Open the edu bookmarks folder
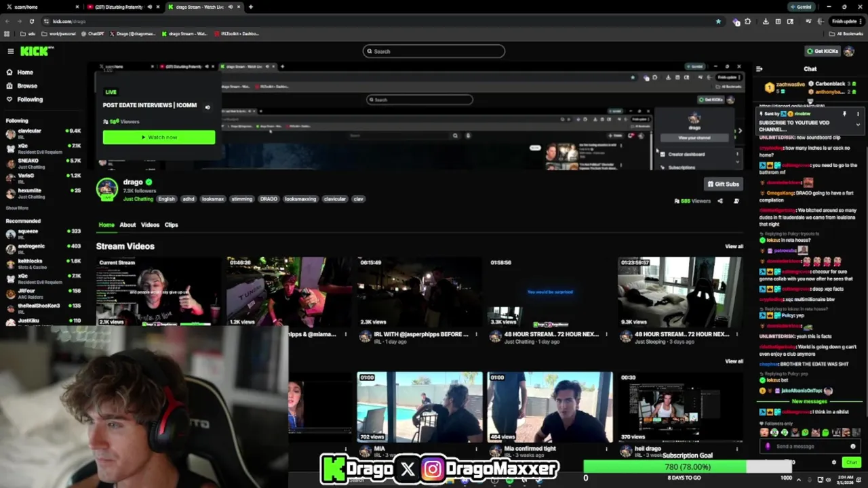Screen dimensions: 868x488 pyautogui.click(x=28, y=33)
